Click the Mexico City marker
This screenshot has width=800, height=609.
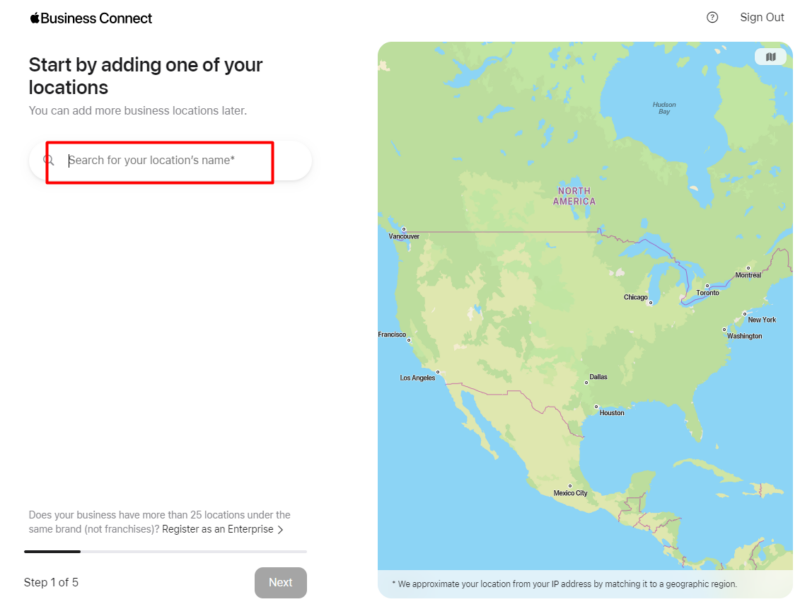coord(569,487)
